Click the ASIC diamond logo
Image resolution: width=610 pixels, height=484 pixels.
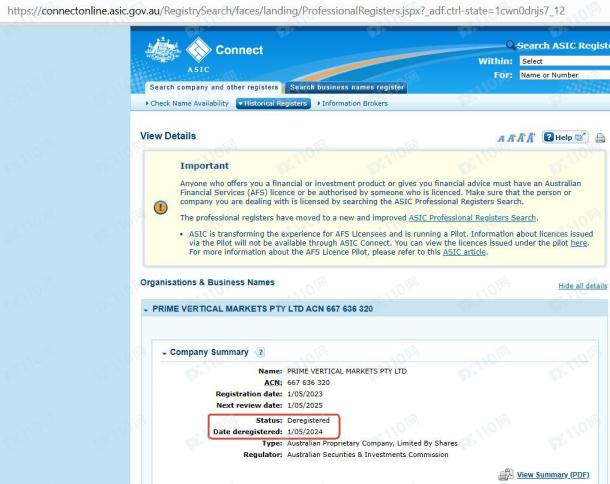point(198,49)
